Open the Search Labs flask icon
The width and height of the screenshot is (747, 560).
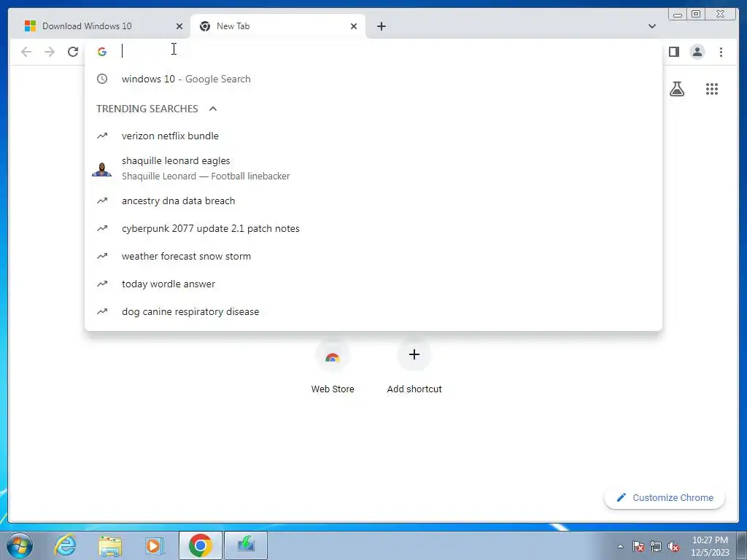[x=677, y=89]
